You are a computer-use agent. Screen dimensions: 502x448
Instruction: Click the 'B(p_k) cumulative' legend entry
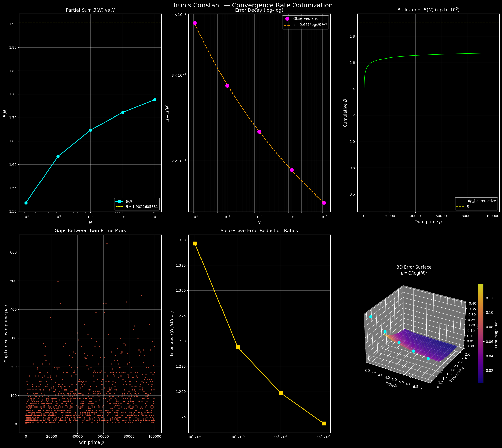point(481,201)
